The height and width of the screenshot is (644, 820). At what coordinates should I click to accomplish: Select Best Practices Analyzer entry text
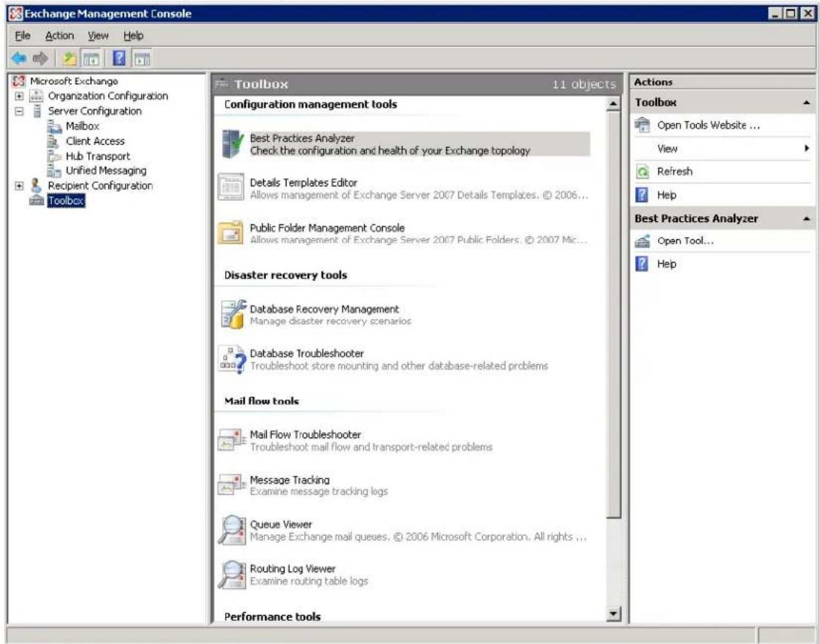point(302,138)
